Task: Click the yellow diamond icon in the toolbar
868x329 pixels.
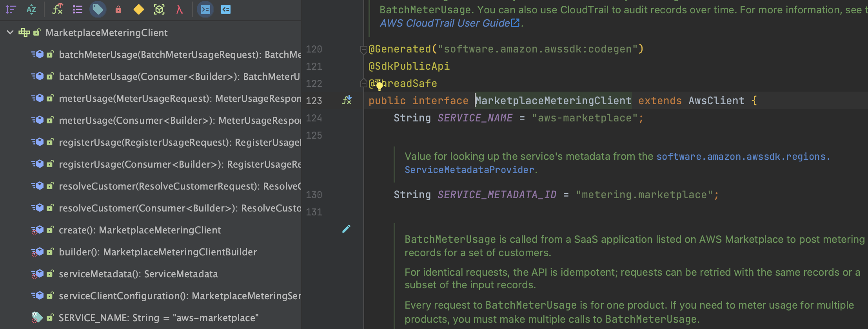Action: pos(139,9)
